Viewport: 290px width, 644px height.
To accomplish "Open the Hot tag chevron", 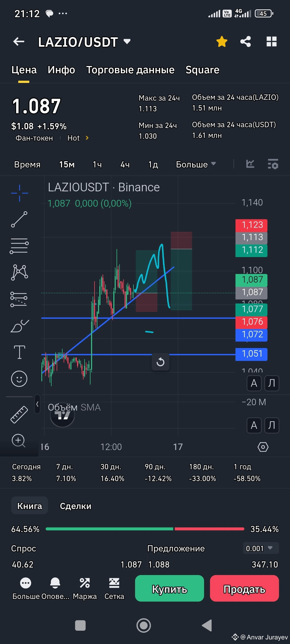I will 87,138.
